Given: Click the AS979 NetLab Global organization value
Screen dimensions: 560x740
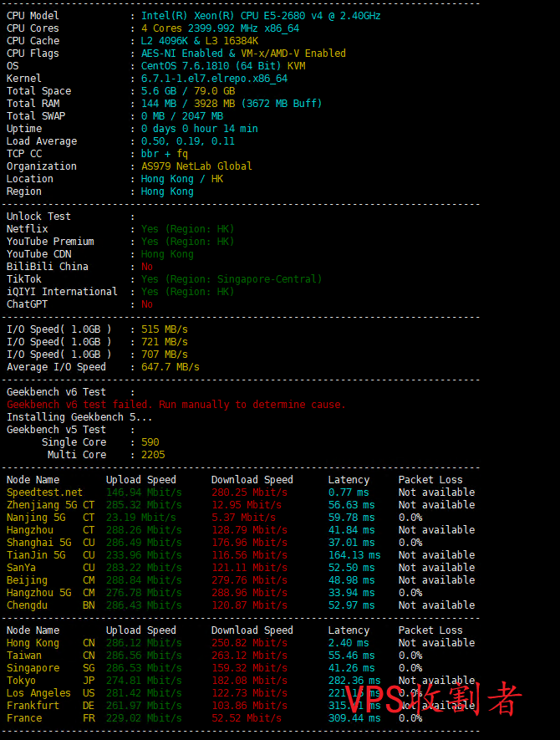Looking at the screenshot, I should tap(196, 166).
